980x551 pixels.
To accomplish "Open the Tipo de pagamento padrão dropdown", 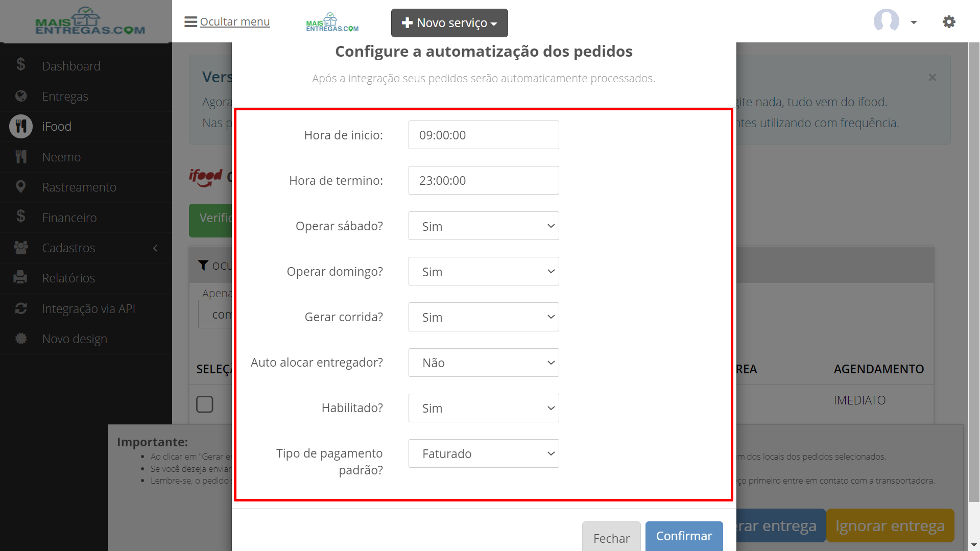I will pyautogui.click(x=484, y=453).
